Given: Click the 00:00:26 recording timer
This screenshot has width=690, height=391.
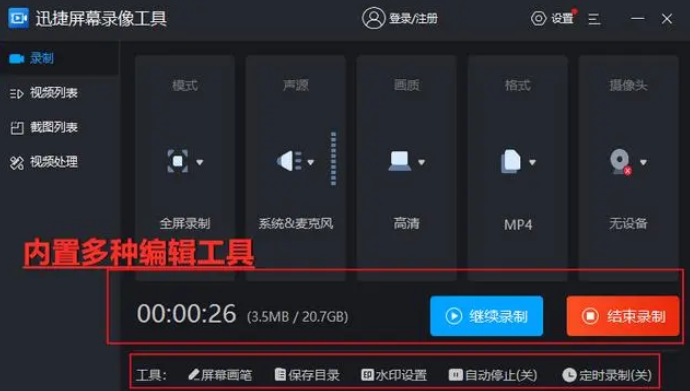Looking at the screenshot, I should (x=187, y=314).
